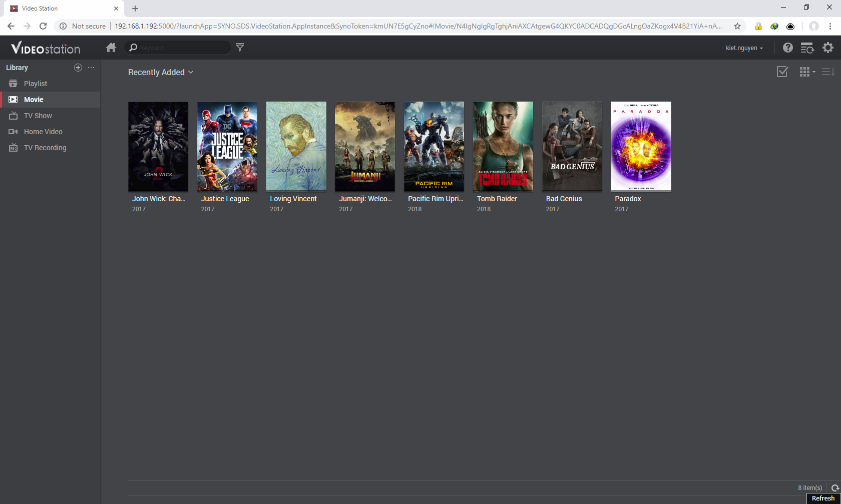
Task: Click the sort order icon
Action: [x=828, y=72]
